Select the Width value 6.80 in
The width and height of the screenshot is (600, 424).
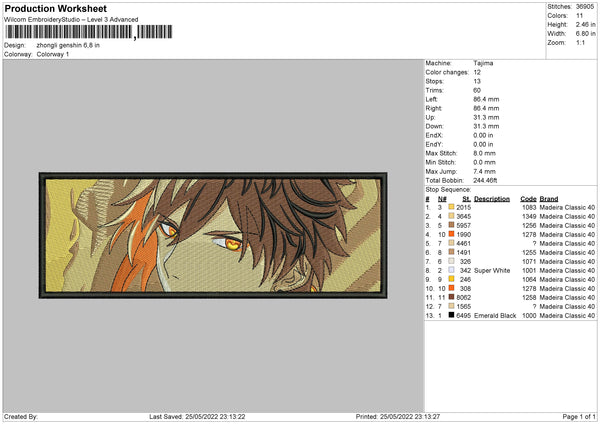[x=585, y=34]
